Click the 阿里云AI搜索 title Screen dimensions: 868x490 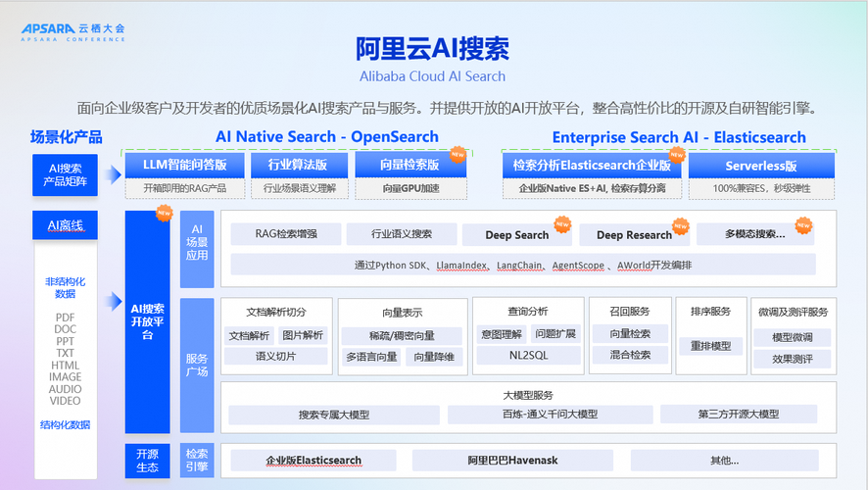coord(432,49)
